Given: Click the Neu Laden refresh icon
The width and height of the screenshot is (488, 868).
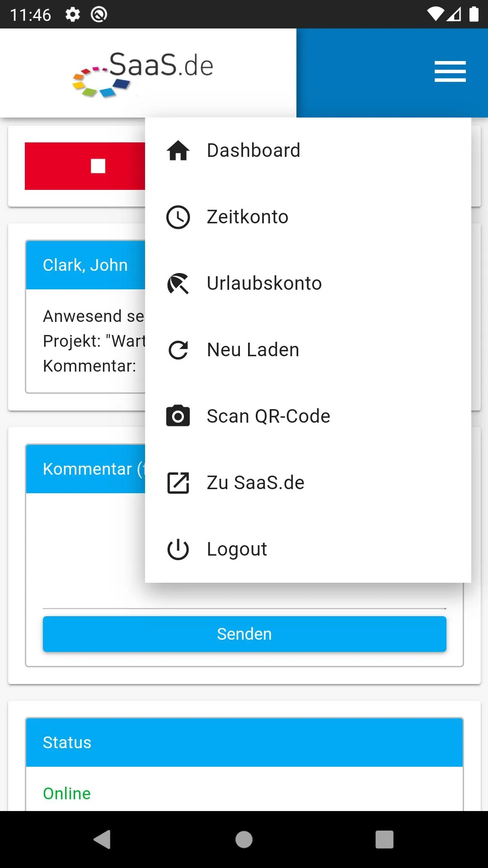Looking at the screenshot, I should point(178,350).
